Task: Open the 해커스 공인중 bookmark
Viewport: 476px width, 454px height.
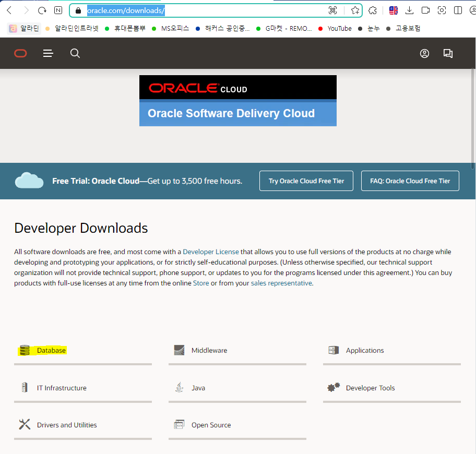Action: (223, 29)
